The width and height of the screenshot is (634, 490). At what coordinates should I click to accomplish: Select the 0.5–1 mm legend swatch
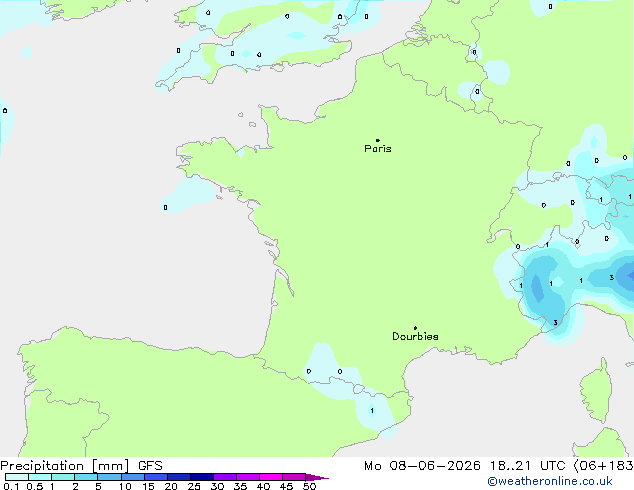point(40,477)
